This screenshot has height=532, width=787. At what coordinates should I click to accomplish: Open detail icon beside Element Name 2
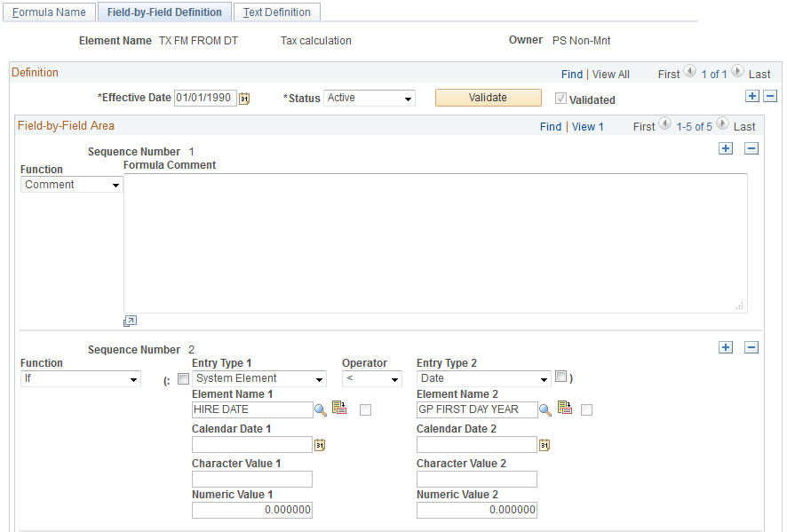click(565, 408)
